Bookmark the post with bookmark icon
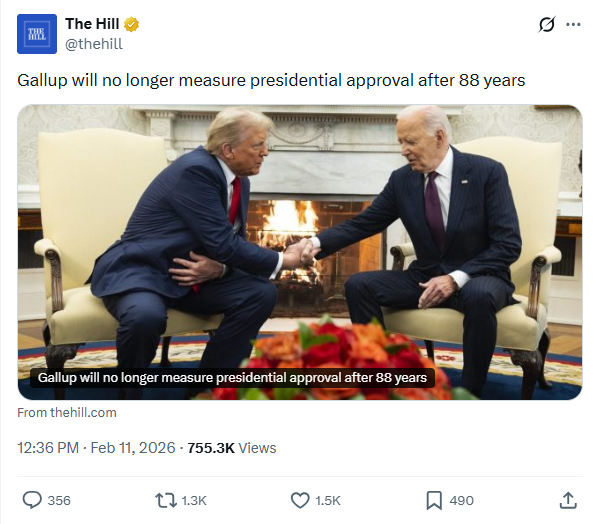This screenshot has height=524, width=599. 434,500
